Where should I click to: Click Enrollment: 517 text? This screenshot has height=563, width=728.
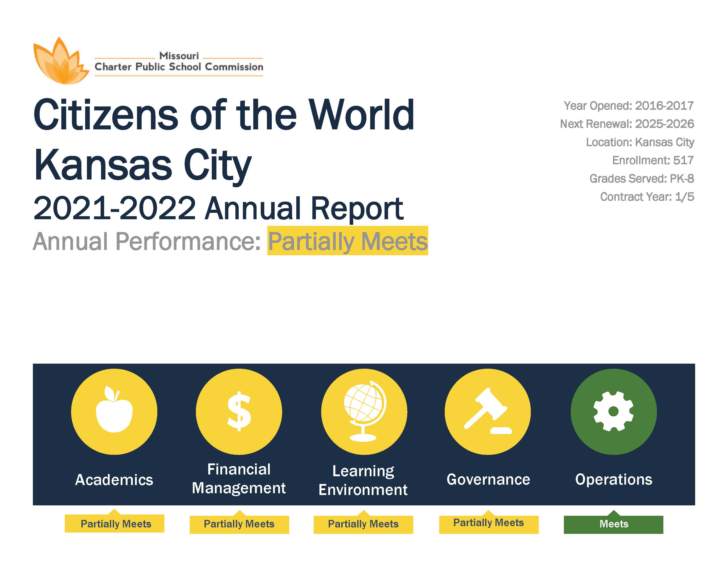point(653,161)
